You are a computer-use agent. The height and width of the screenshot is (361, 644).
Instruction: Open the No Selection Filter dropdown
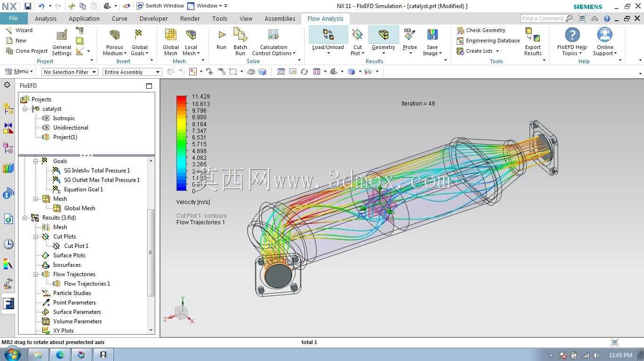70,72
